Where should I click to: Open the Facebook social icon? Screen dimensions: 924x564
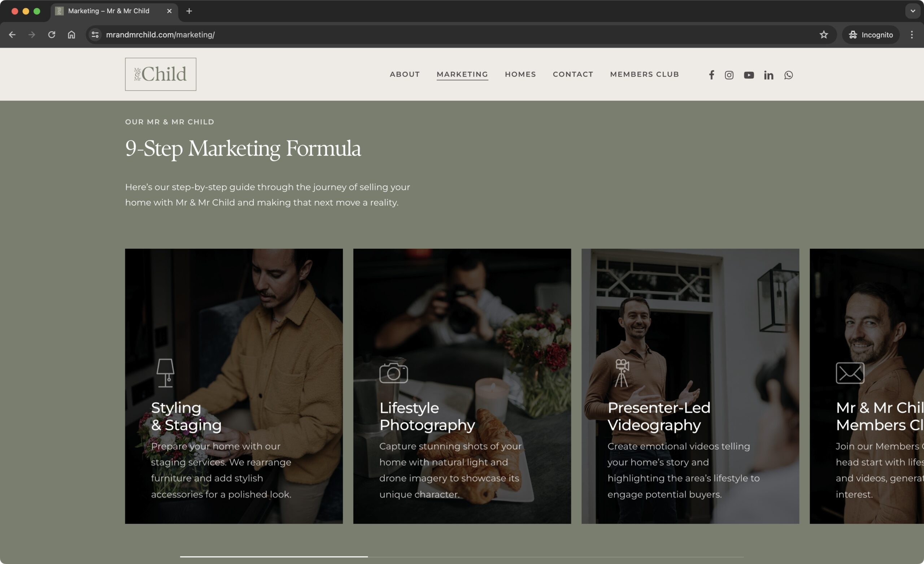(711, 75)
